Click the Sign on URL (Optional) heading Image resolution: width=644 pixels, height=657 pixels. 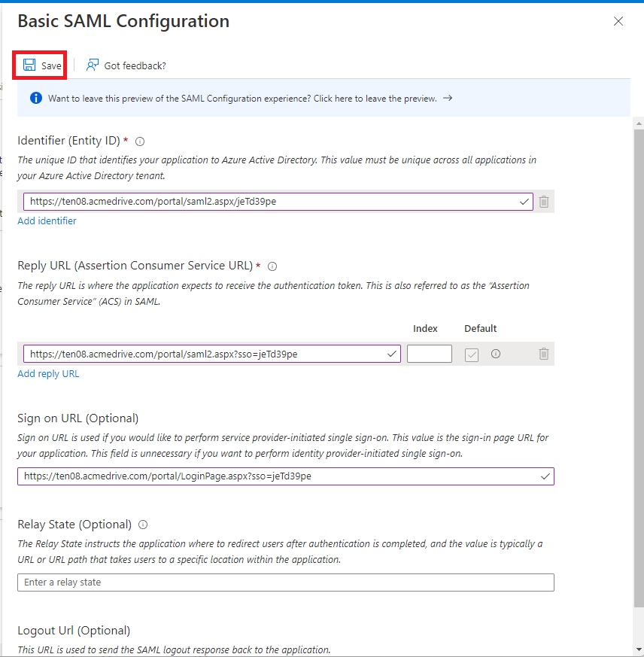78,418
